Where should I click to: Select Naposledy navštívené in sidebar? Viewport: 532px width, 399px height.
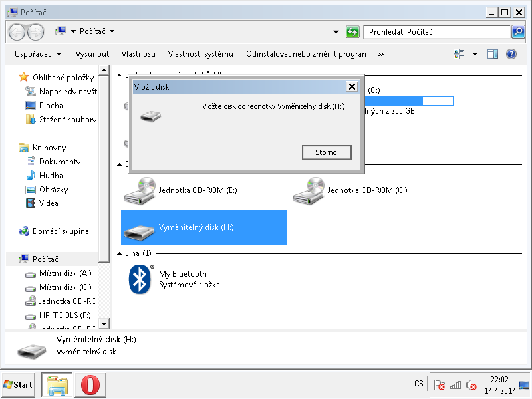(x=62, y=92)
